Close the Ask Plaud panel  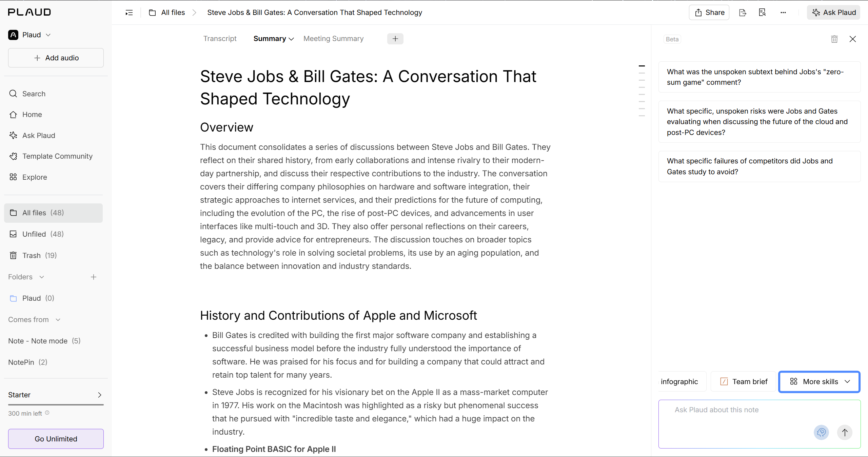[853, 39]
